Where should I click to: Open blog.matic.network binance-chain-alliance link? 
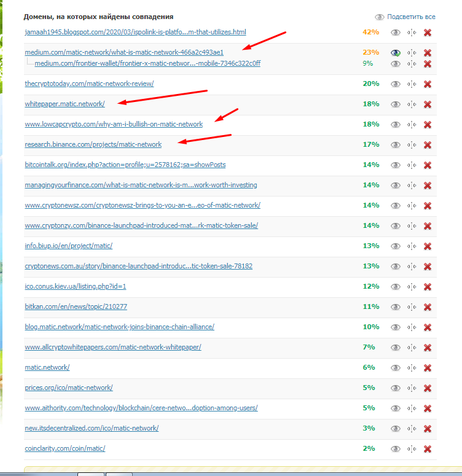[x=119, y=327]
